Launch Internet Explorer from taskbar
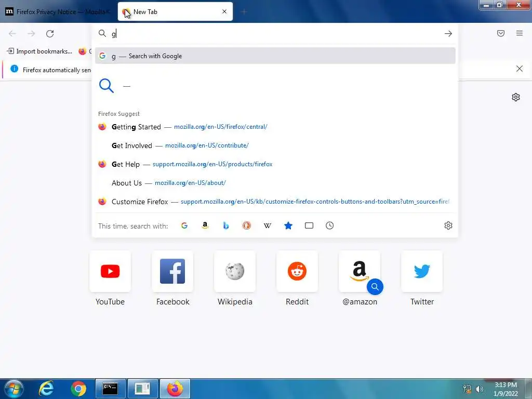The image size is (532, 399). click(46, 389)
